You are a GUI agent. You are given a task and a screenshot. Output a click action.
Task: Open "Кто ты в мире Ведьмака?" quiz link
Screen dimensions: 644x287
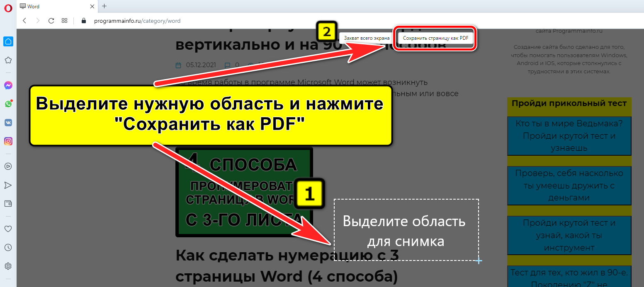pos(569,136)
